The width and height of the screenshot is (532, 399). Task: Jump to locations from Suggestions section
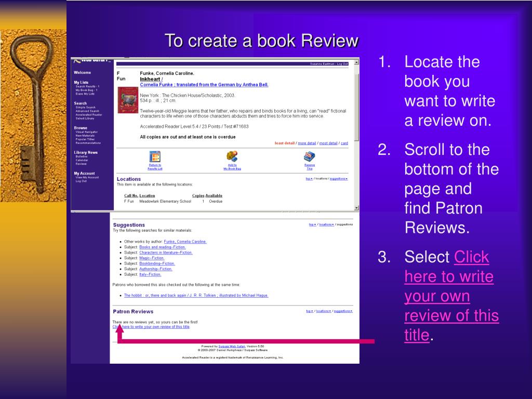pyautogui.click(x=326, y=224)
